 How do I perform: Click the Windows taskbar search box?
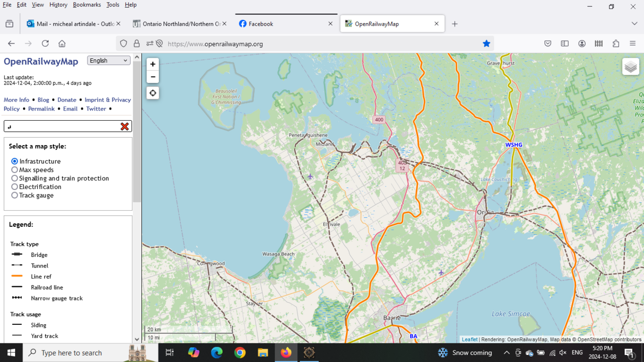(x=91, y=353)
